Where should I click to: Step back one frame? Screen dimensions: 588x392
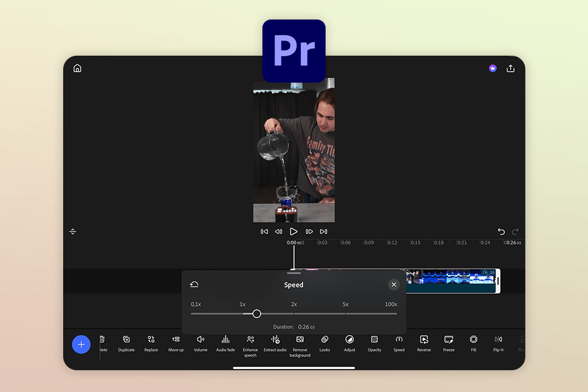[x=278, y=232]
